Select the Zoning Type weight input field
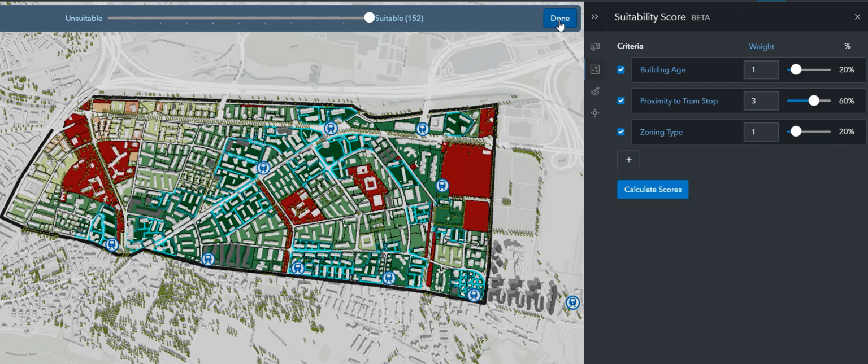This screenshot has height=364, width=868. 761,131
